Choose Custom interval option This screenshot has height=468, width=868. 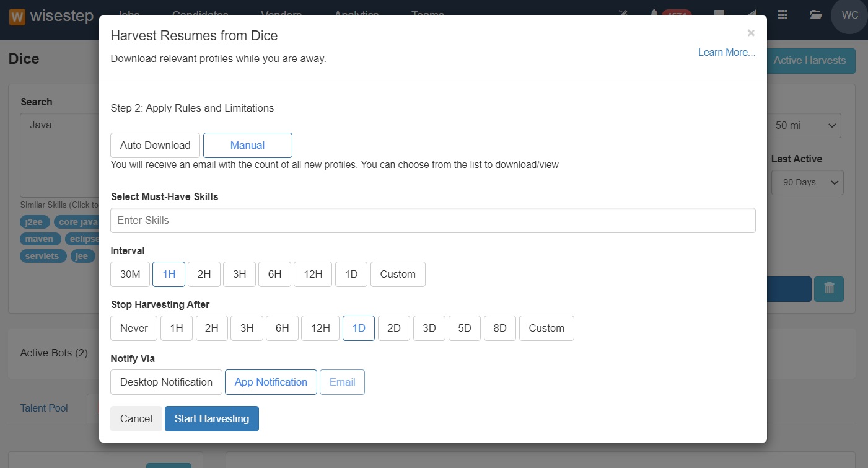398,274
